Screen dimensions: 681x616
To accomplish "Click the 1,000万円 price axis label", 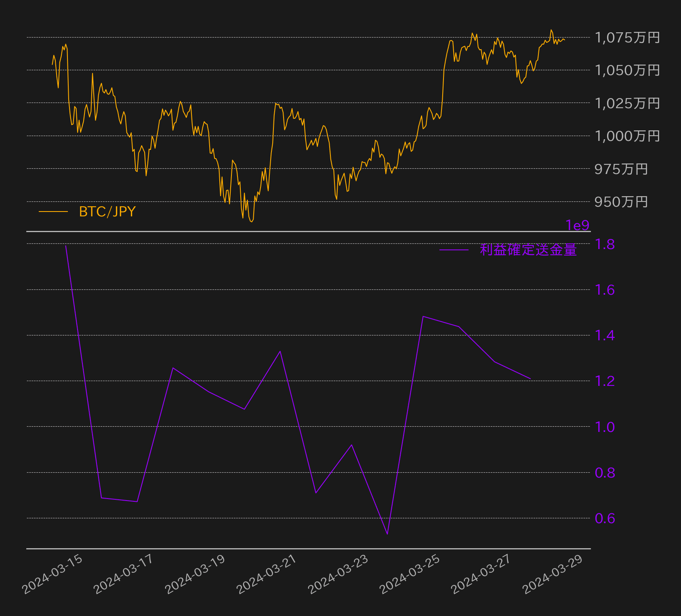I will 627,136.
